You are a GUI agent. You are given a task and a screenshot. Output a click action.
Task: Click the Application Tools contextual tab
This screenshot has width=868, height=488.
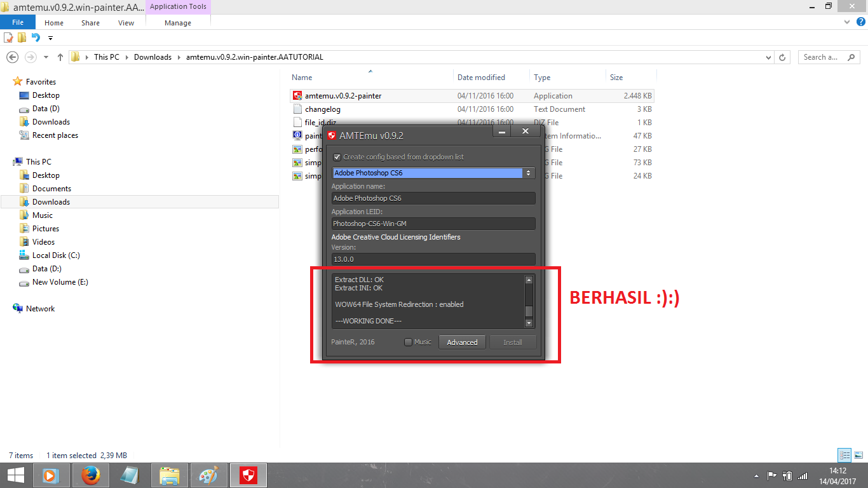178,7
